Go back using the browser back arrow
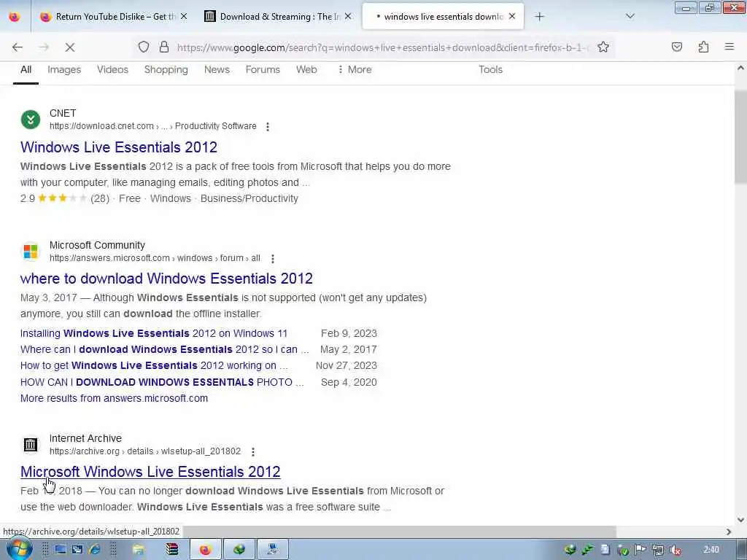 click(18, 47)
